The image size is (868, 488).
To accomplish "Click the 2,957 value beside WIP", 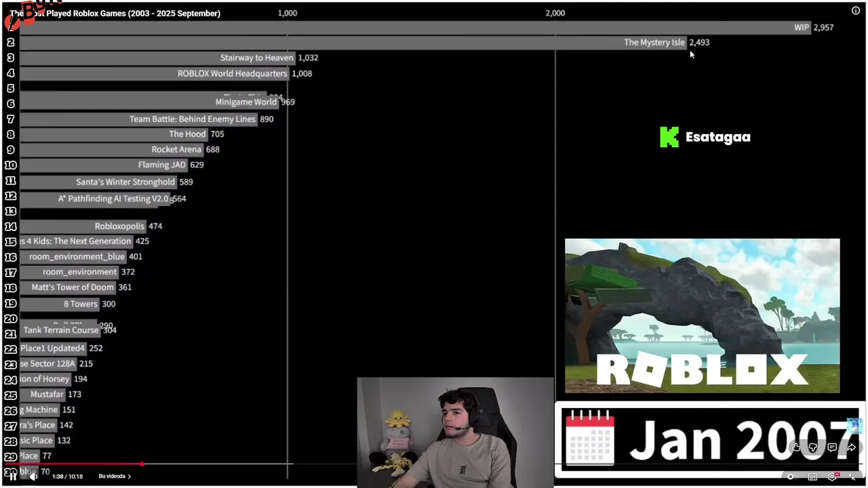I will click(x=823, y=27).
